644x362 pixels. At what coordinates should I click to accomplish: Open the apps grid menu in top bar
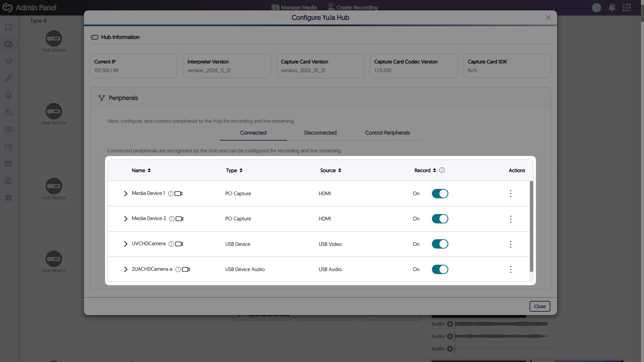pos(626,7)
